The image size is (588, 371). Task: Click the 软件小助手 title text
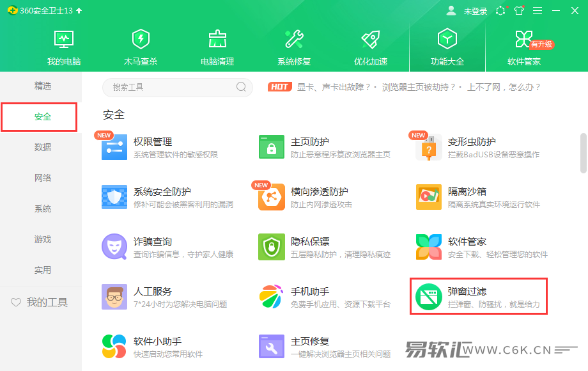pos(157,342)
